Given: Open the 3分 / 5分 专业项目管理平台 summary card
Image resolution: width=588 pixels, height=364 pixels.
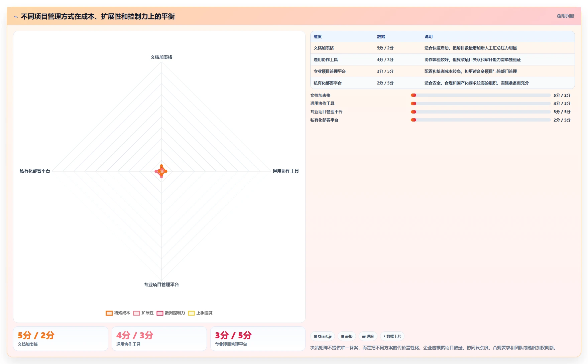Looking at the screenshot, I should click(x=258, y=339).
